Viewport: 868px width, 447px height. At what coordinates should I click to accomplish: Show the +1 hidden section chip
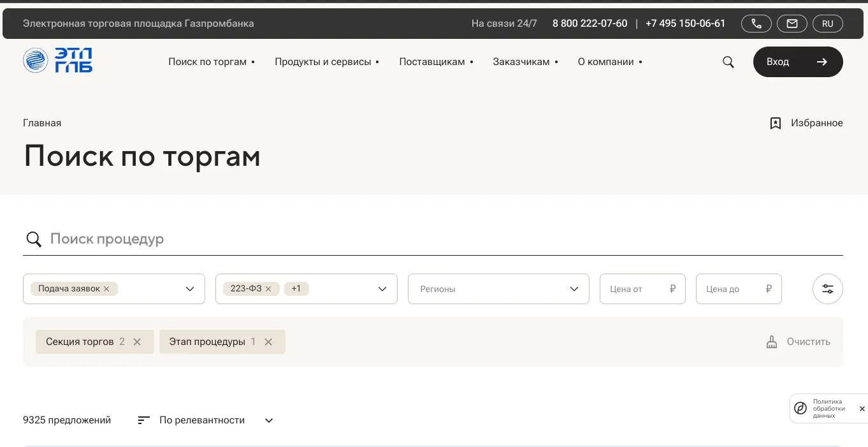click(296, 289)
